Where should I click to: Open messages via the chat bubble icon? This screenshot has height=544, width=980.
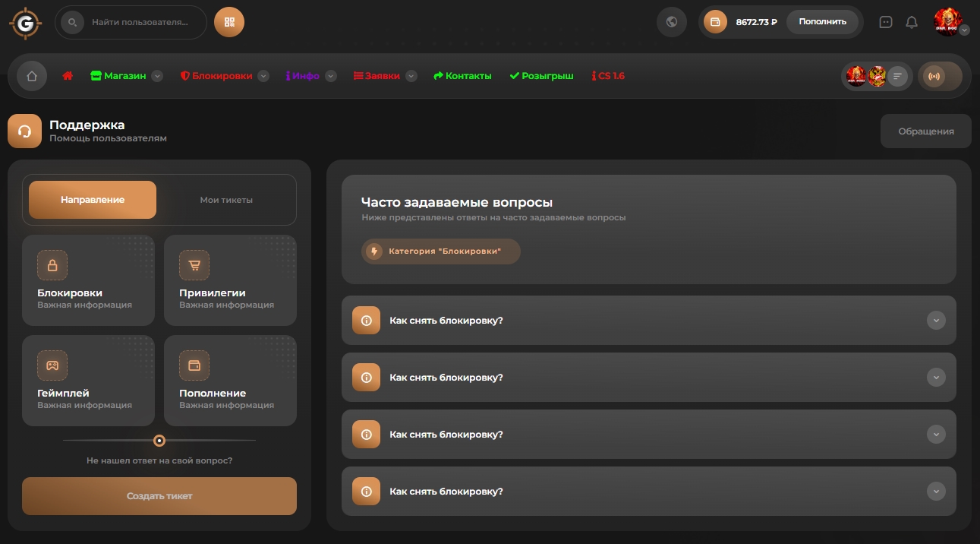[x=885, y=22]
